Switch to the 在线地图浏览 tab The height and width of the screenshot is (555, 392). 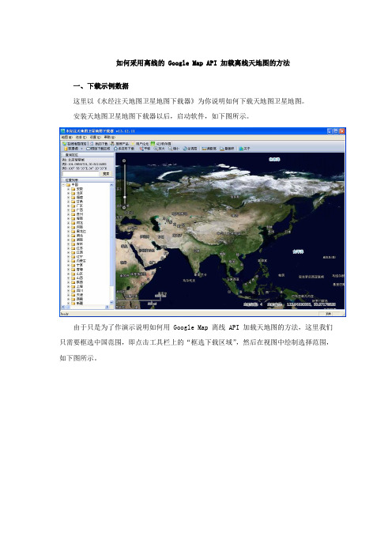74,144
